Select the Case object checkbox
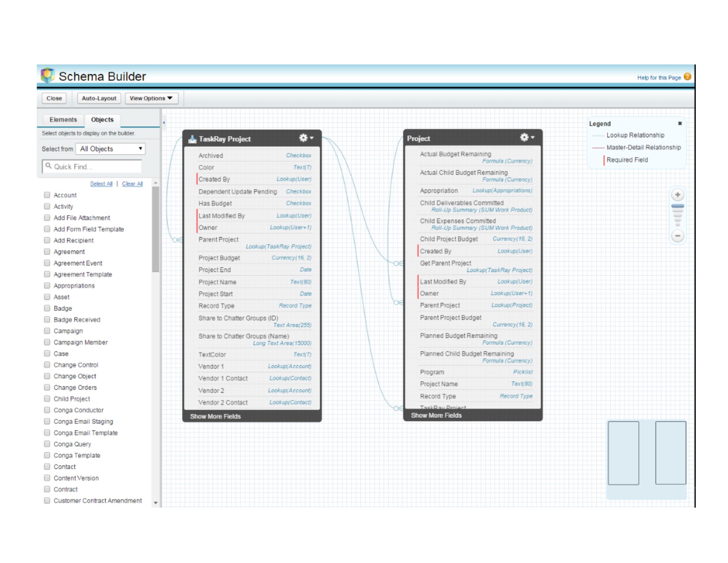Viewport: 728px width, 563px height. tap(47, 353)
